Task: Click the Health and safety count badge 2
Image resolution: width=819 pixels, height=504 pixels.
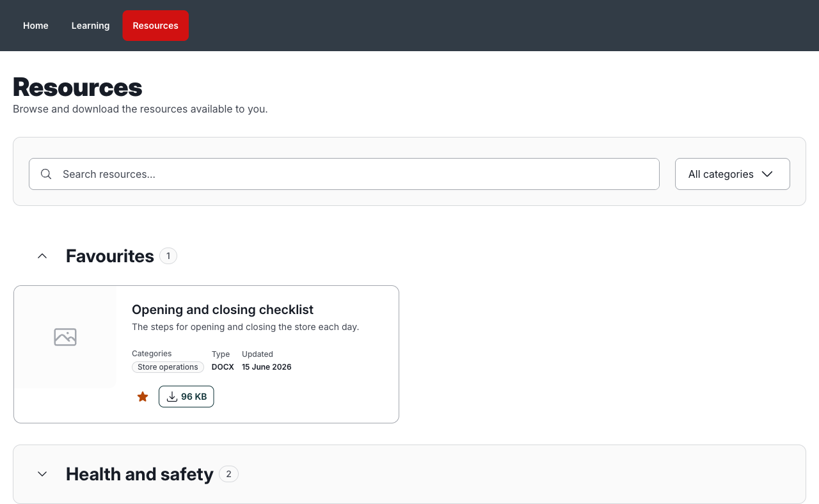Action: [x=228, y=474]
